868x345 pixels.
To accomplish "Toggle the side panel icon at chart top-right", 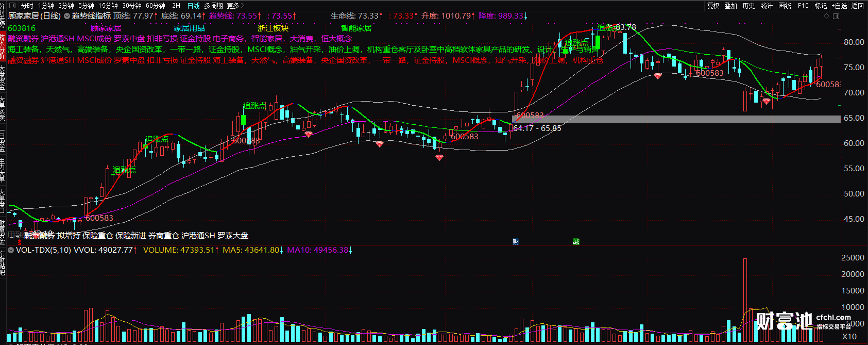I will (836, 16).
